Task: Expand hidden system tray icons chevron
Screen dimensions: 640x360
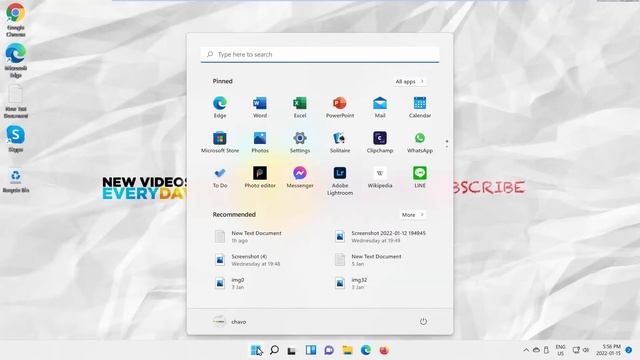Action: 526,350
